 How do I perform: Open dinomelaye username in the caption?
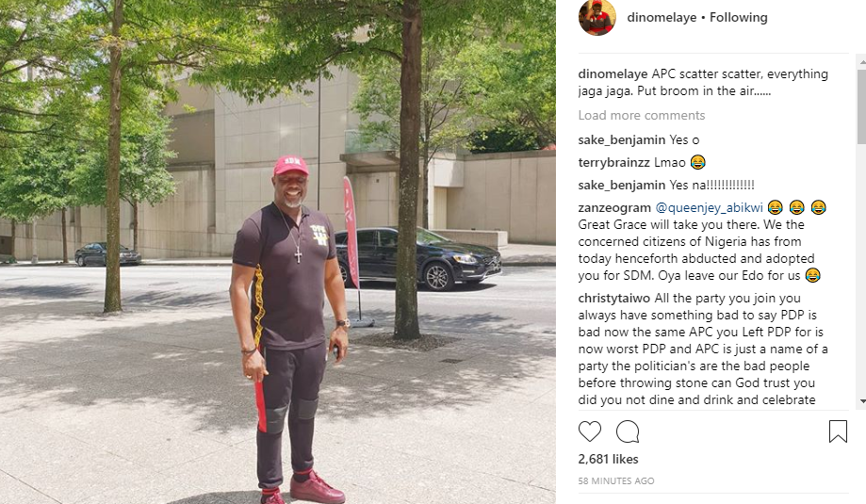613,74
